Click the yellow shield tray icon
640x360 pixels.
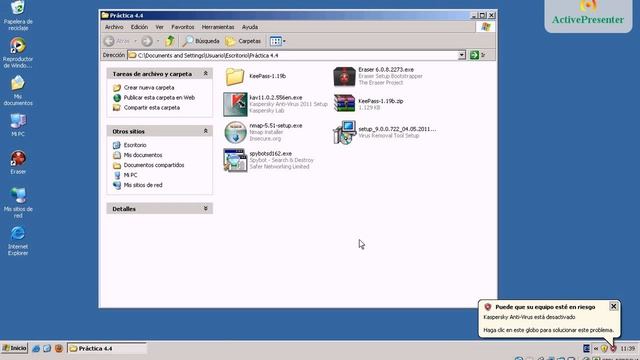click(604, 349)
